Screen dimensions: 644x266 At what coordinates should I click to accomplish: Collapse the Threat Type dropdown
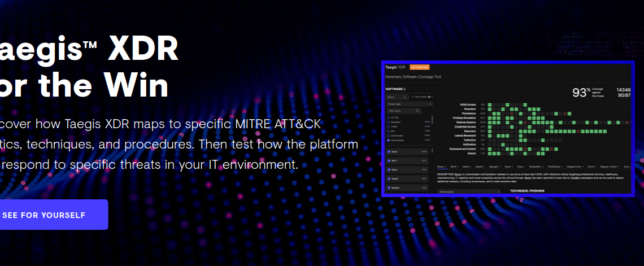pos(430,104)
